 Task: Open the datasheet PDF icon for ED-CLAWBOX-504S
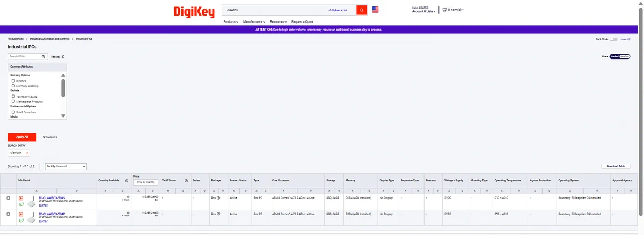click(x=21, y=198)
